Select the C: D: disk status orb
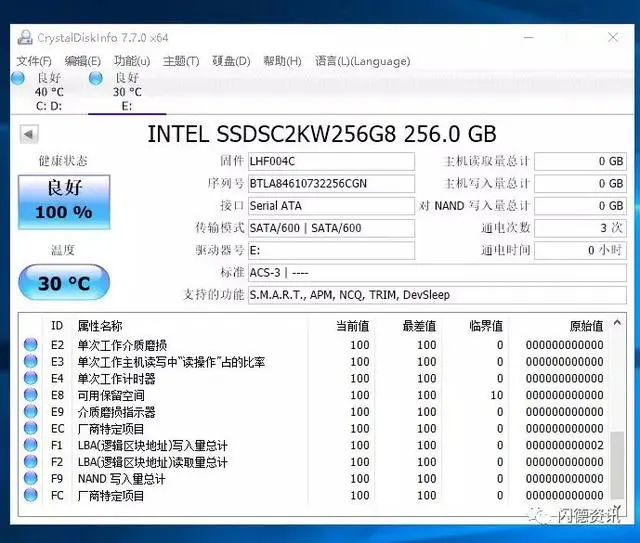The image size is (640, 543). (x=18, y=78)
